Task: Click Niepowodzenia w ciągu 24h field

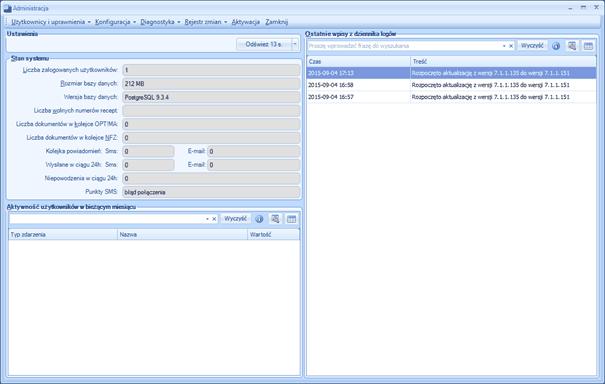Action: (x=211, y=178)
